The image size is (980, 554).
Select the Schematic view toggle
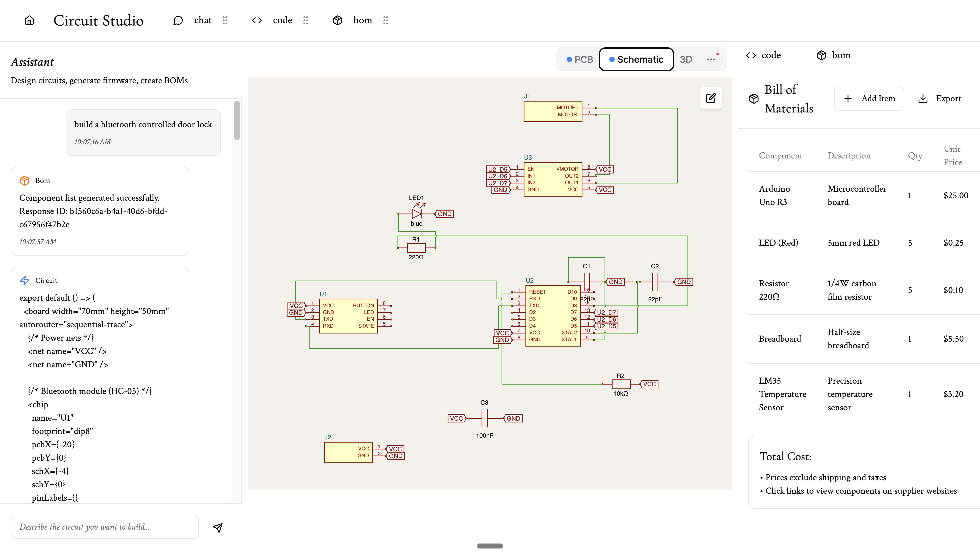(636, 59)
